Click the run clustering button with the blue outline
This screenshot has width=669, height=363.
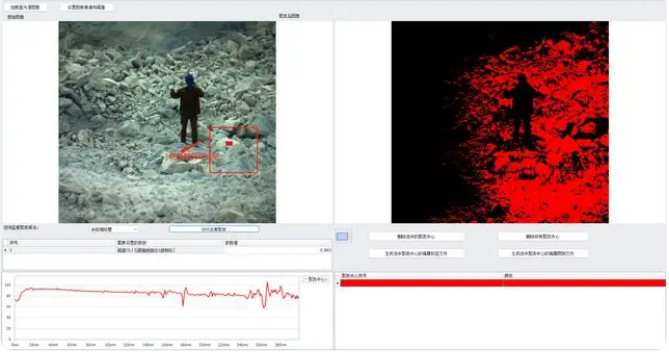(x=214, y=229)
